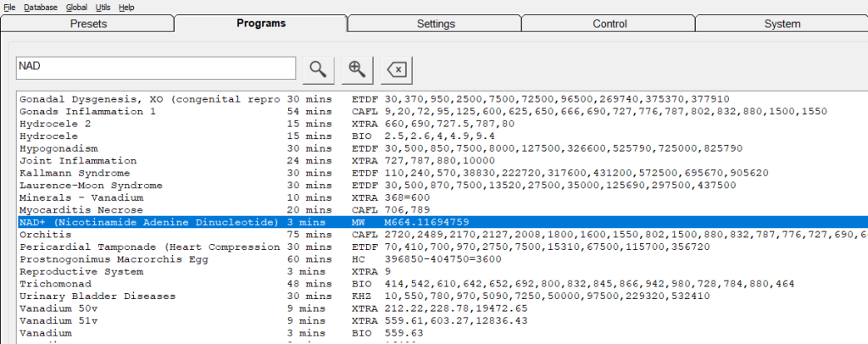Open the Database menu
The width and height of the screenshot is (868, 344).
pos(41,7)
